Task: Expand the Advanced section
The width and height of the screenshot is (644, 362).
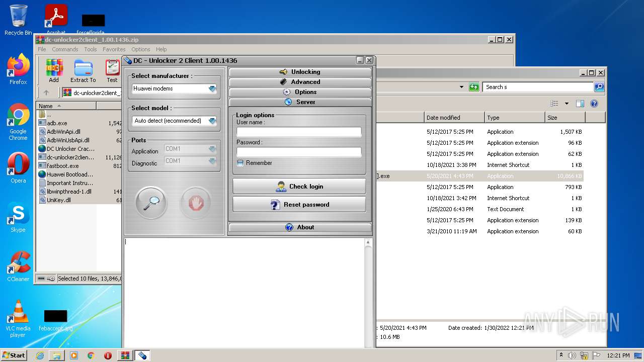Action: click(x=300, y=82)
